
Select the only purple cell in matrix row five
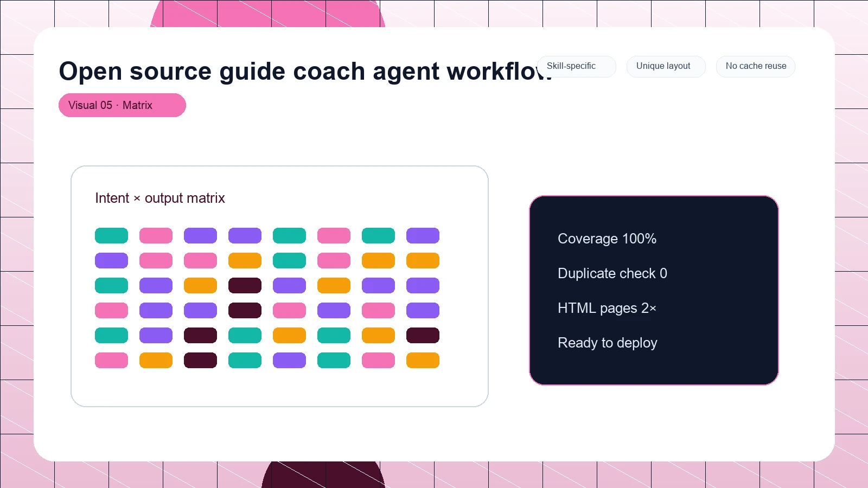click(x=156, y=336)
